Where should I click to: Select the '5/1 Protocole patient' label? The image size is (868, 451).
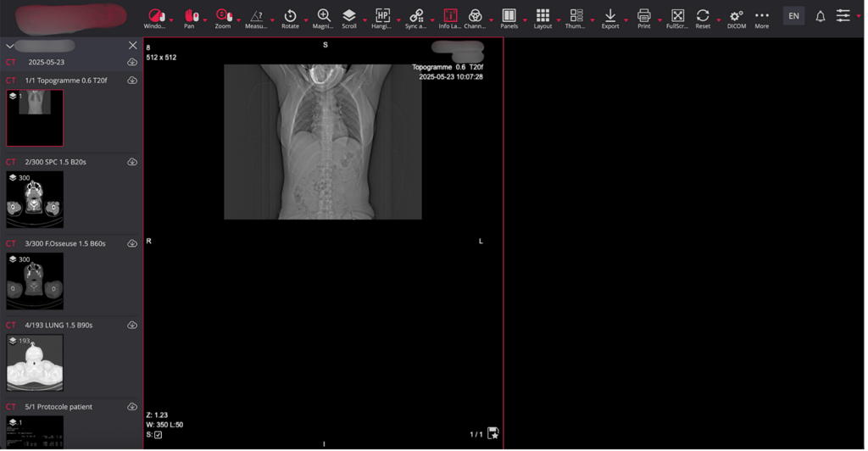pos(58,407)
